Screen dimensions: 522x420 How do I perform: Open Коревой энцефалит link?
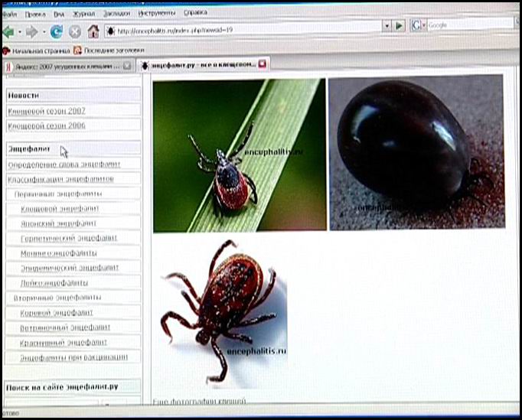57,312
